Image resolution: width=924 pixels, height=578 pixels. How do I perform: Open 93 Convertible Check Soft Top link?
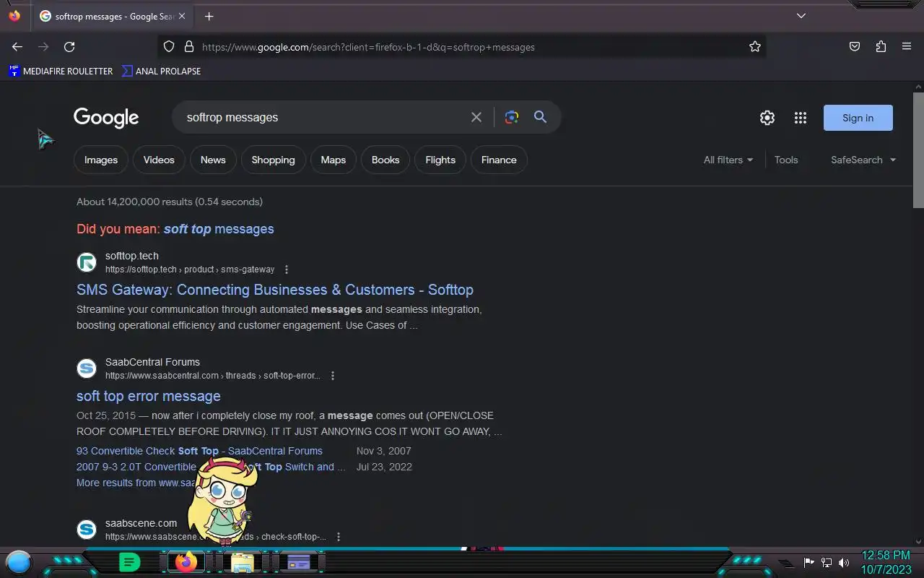[x=199, y=451]
